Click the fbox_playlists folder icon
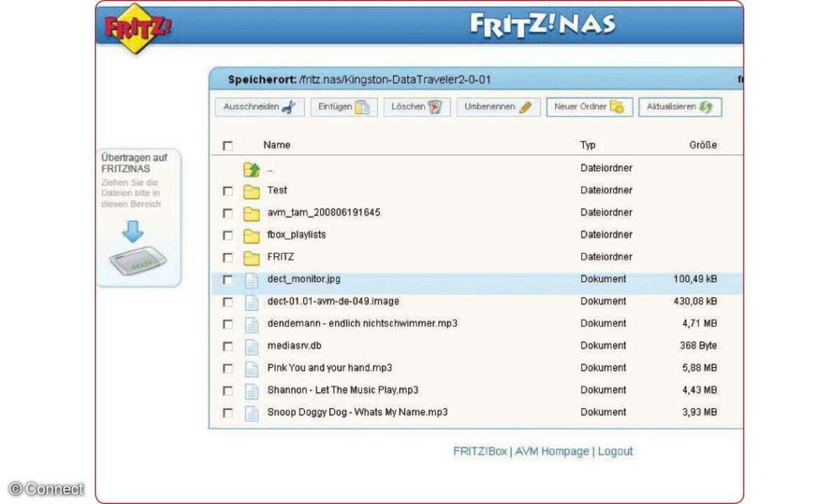 (x=251, y=236)
